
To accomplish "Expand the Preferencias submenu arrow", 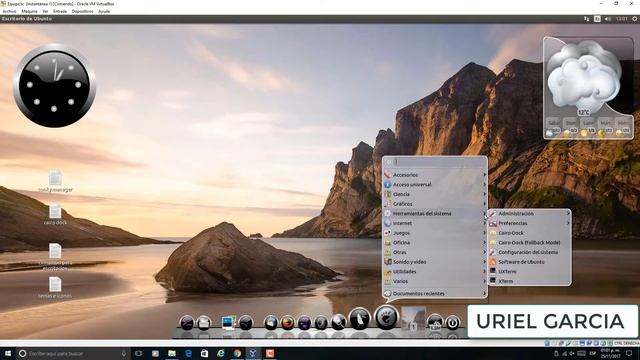I will (568, 223).
